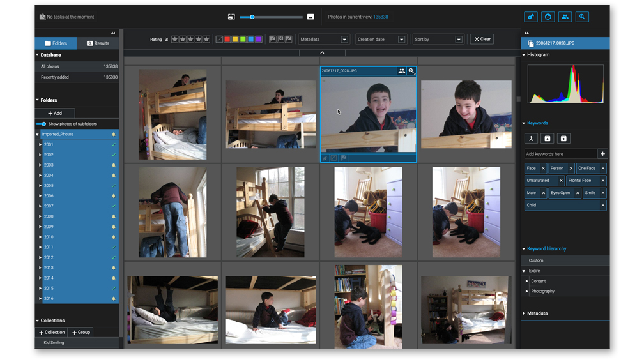The height and width of the screenshot is (362, 644).
Task: Open the face search tool
Action: tap(548, 17)
